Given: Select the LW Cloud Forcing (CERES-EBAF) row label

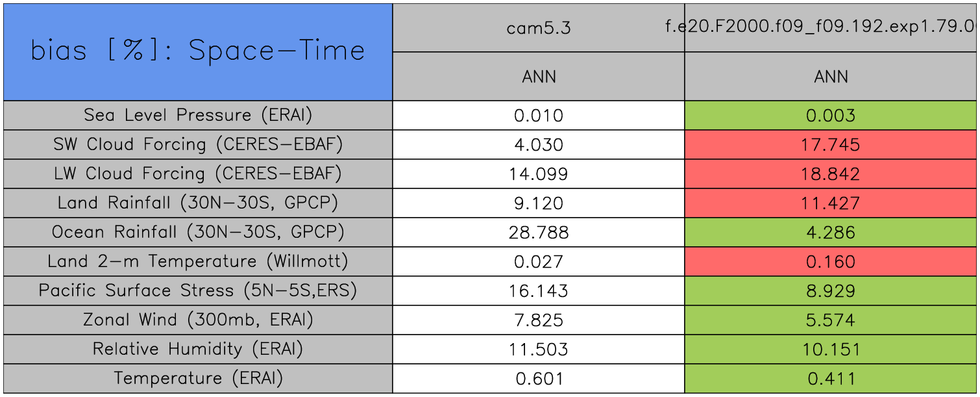Looking at the screenshot, I should pos(198,174).
